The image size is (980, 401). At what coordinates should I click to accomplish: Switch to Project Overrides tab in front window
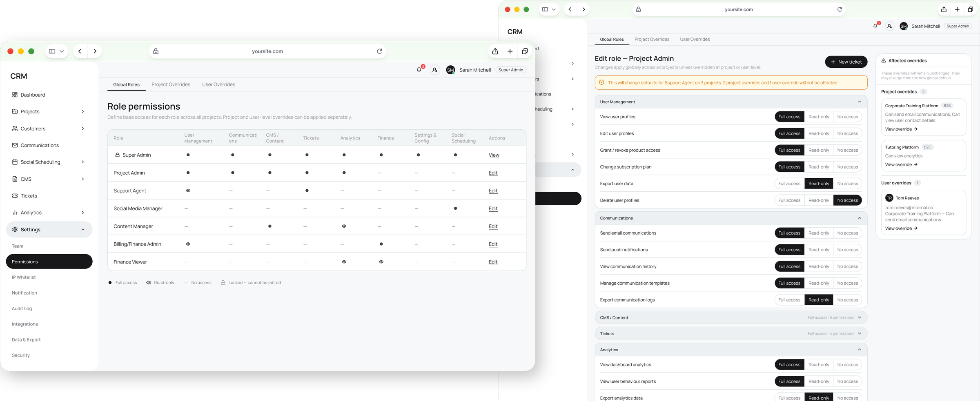pos(171,84)
